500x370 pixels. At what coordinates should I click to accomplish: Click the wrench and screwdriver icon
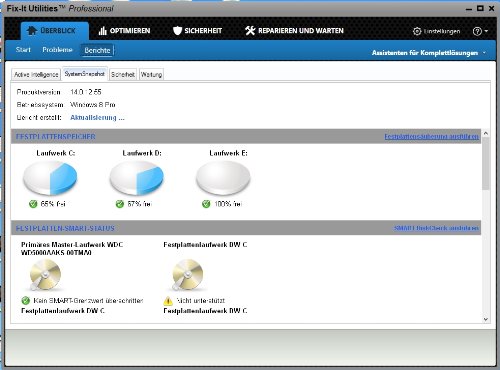point(250,31)
